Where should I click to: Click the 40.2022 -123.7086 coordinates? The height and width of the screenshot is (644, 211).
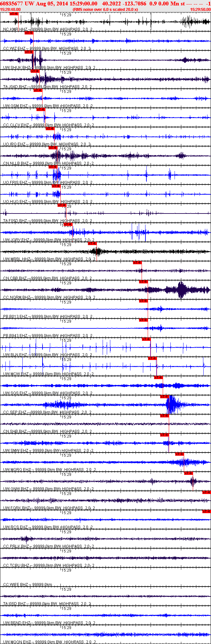tap(124, 4)
